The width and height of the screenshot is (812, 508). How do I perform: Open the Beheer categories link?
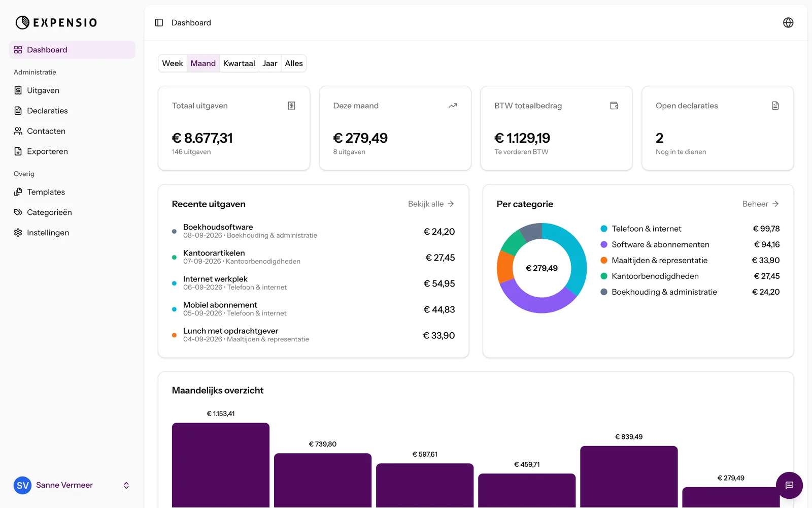761,204
